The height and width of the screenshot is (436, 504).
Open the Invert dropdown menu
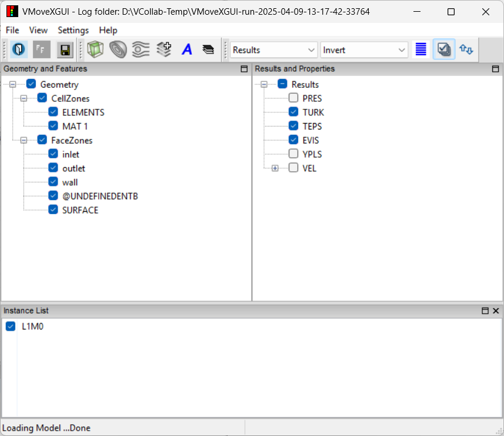click(364, 50)
